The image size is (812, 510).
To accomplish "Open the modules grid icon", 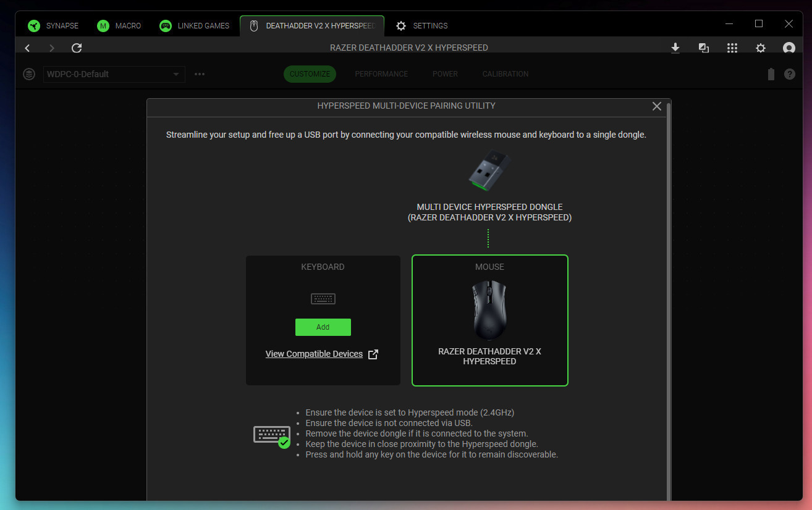I will 732,48.
